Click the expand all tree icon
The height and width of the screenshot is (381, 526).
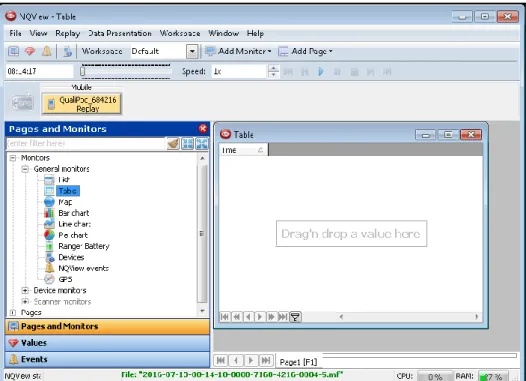click(x=188, y=144)
